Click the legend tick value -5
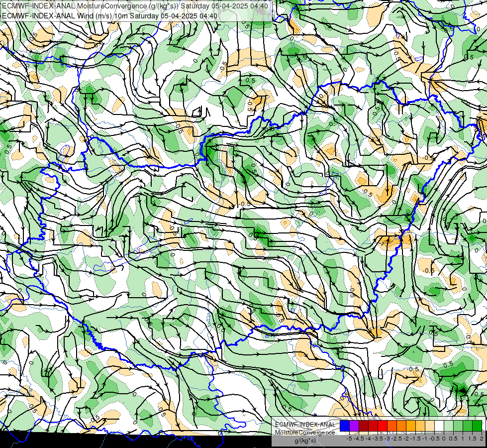This screenshot has height=448, width=487. tap(349, 439)
